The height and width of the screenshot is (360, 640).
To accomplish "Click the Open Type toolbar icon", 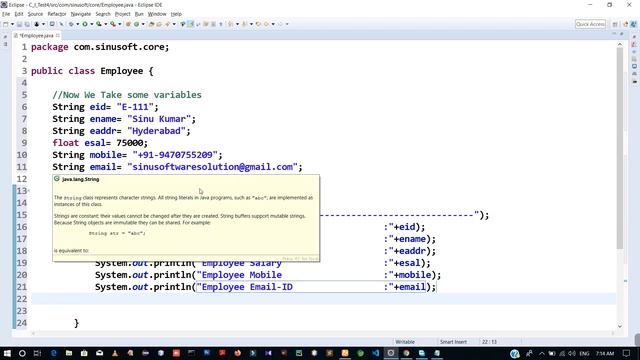I will (151, 24).
